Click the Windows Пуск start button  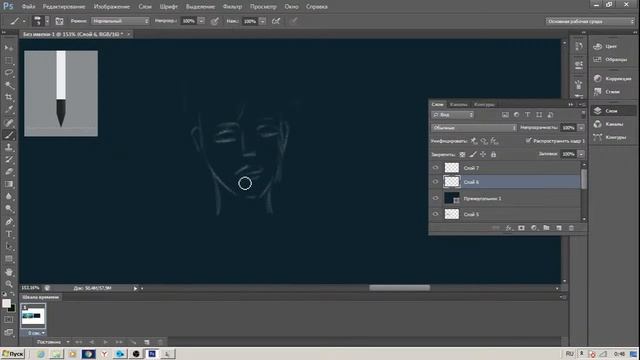(13, 353)
